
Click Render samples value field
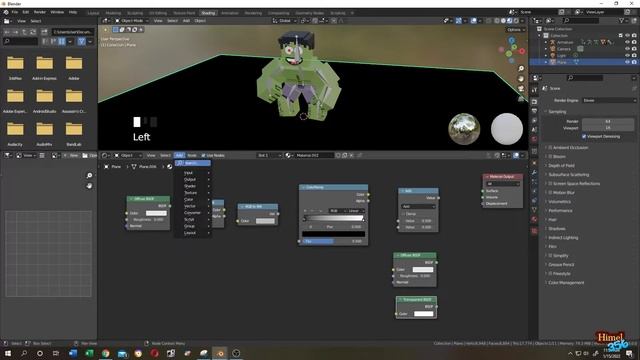pyautogui.click(x=608, y=121)
